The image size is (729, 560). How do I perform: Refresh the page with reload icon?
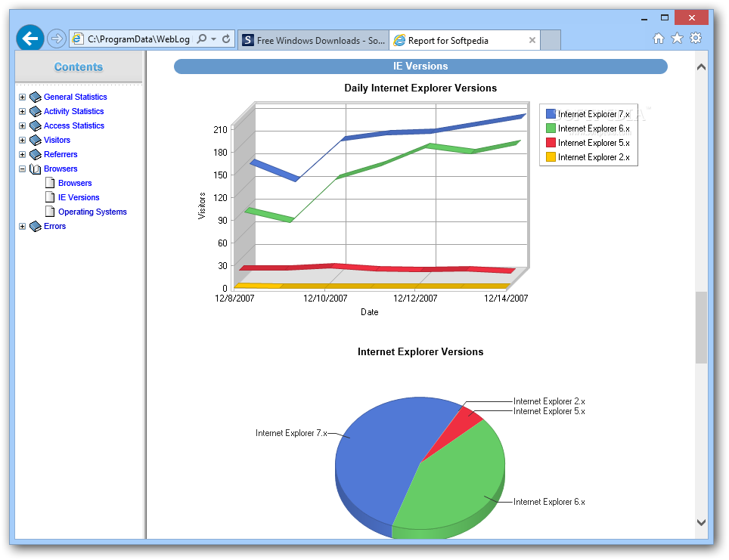pos(226,39)
